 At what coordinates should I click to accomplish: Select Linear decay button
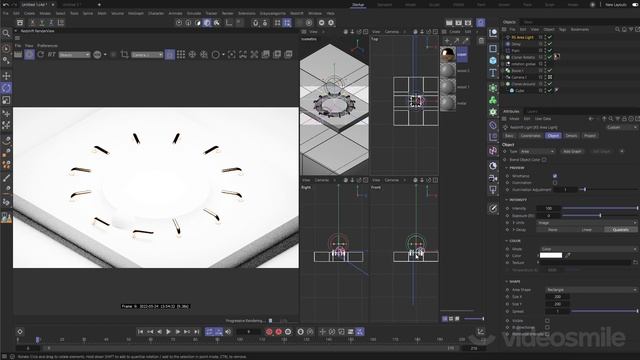coord(587,230)
